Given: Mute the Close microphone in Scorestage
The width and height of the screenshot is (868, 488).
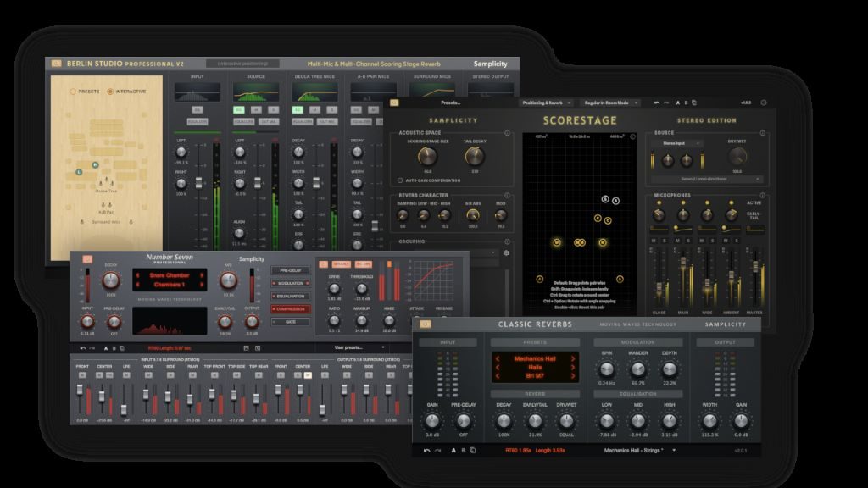Looking at the screenshot, I should click(654, 241).
